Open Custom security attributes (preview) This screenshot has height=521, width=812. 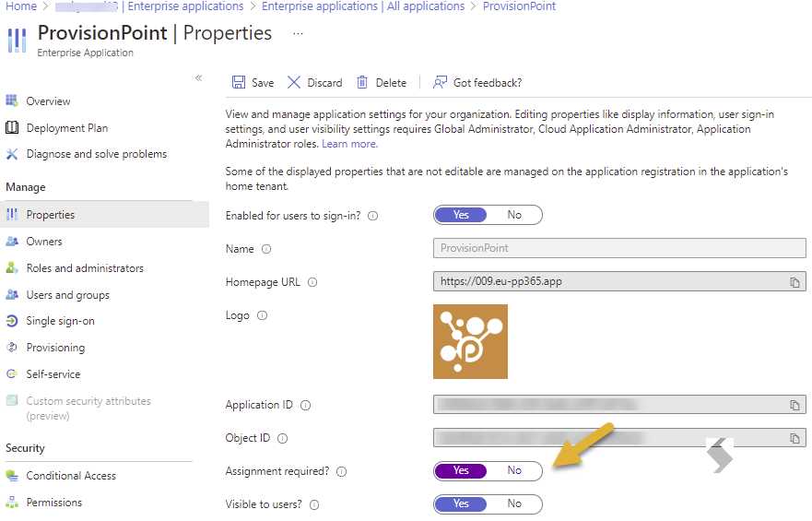[88, 409]
